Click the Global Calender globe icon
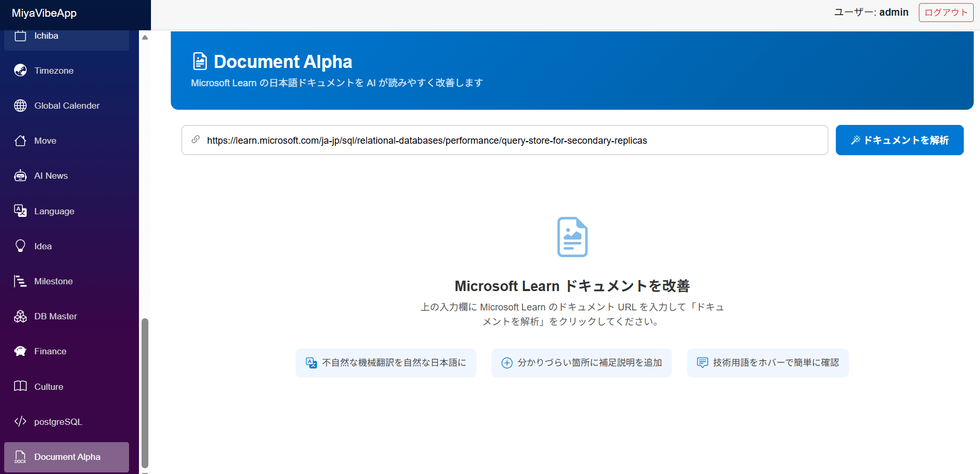The width and height of the screenshot is (980, 474). point(20,106)
